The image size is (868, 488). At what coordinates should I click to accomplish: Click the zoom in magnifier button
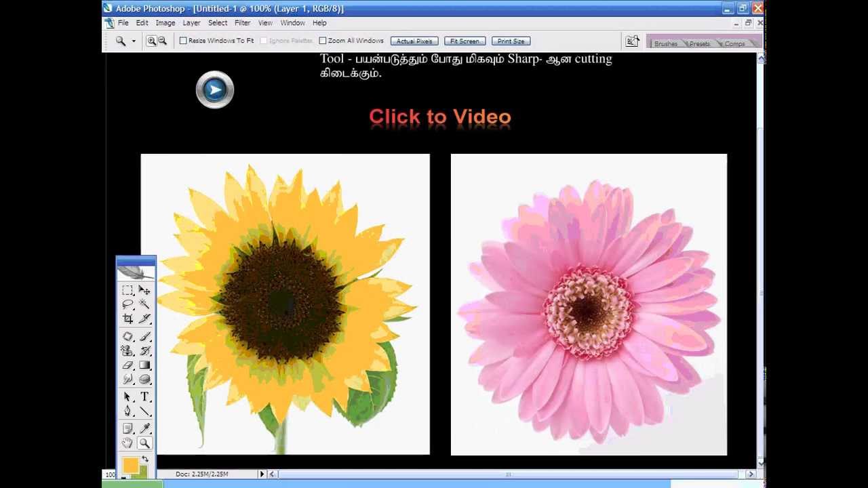(151, 41)
